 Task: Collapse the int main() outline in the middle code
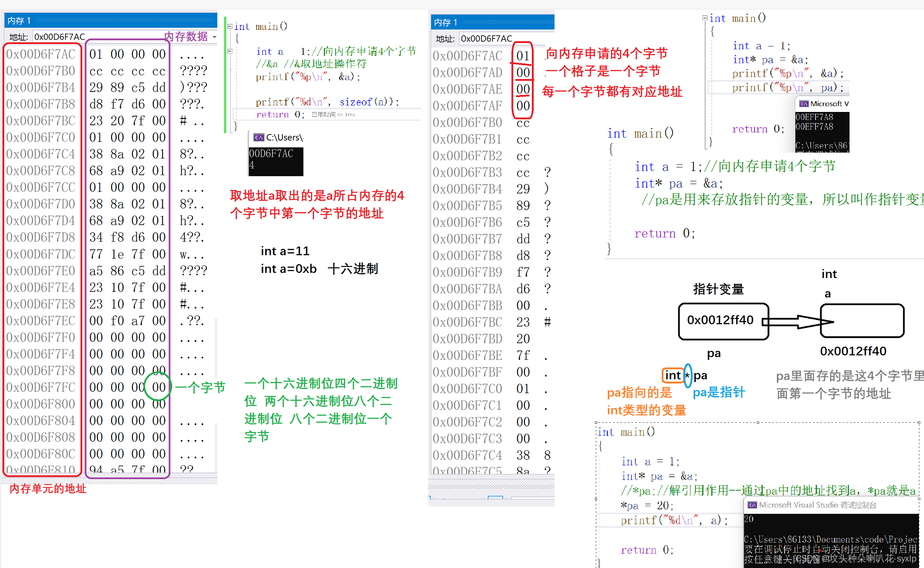pyautogui.click(x=230, y=26)
